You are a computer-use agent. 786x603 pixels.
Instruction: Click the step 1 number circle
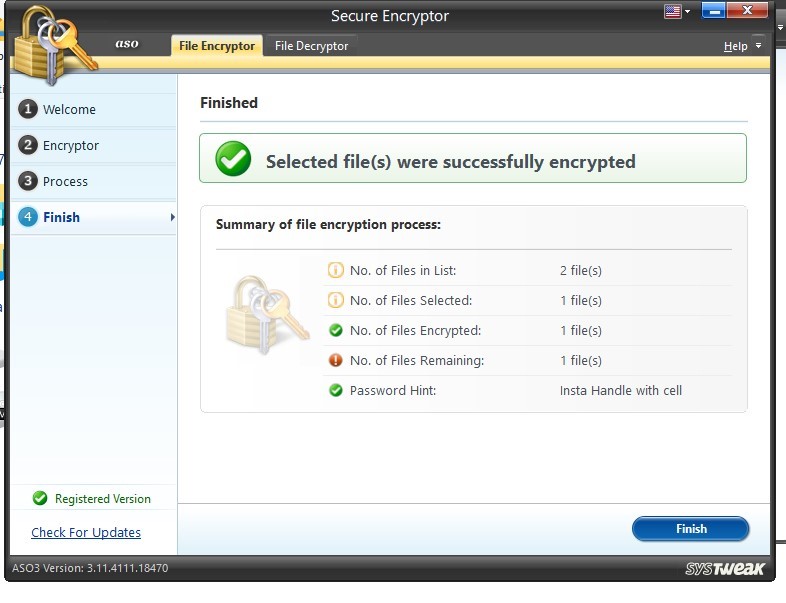(28, 109)
